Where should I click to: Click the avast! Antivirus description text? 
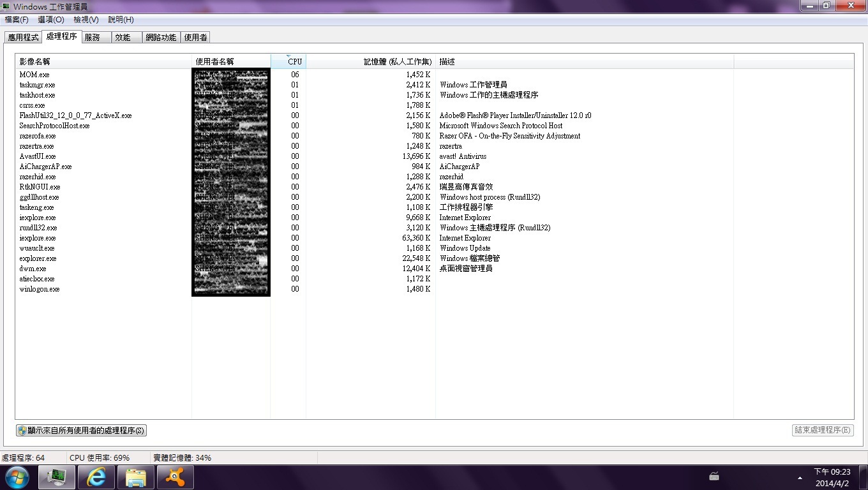tap(463, 156)
